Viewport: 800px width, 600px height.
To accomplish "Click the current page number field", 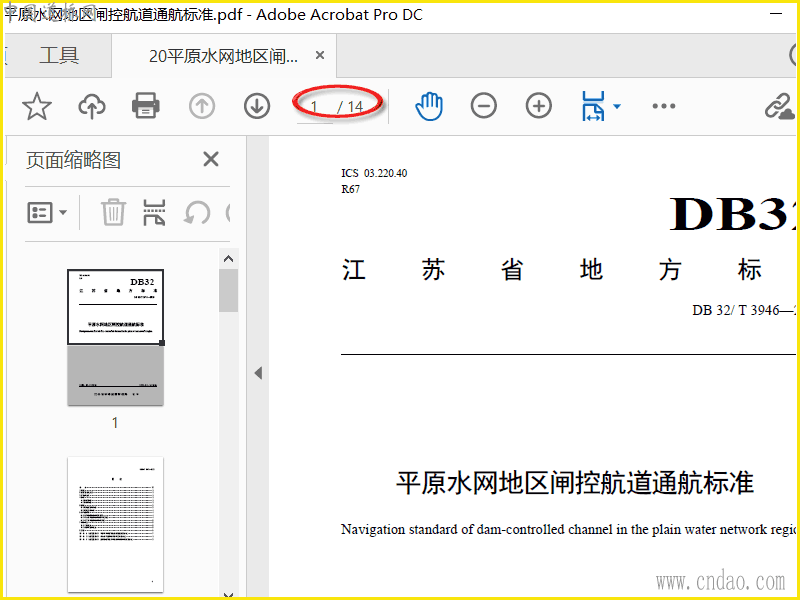I will [315, 107].
